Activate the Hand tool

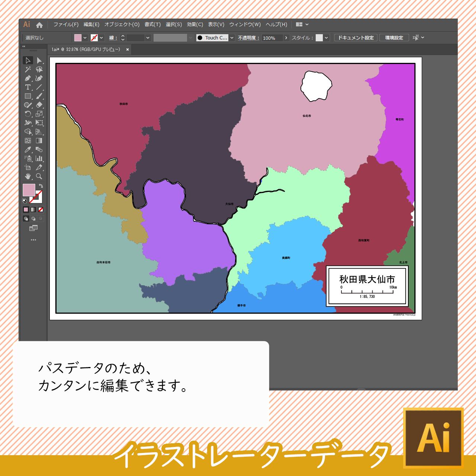point(28,176)
